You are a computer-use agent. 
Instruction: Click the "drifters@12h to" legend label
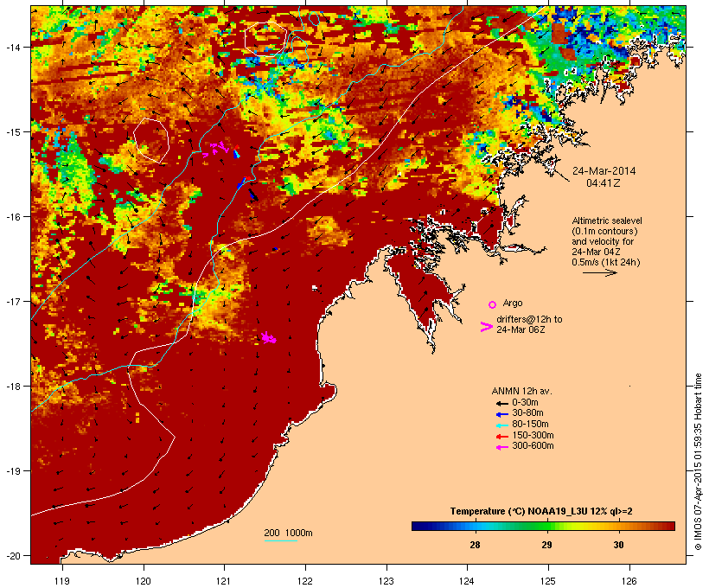529,319
